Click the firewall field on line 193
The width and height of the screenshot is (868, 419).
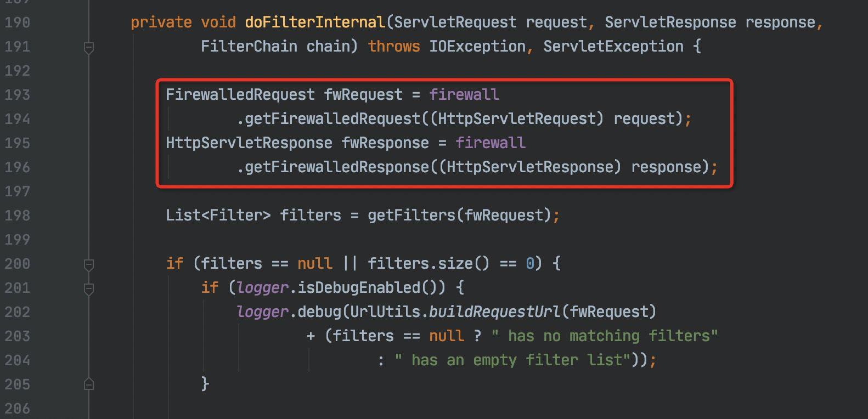(464, 95)
